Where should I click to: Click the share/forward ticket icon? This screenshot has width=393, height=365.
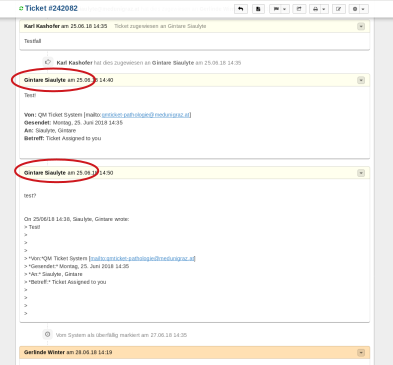pyautogui.click(x=299, y=9)
